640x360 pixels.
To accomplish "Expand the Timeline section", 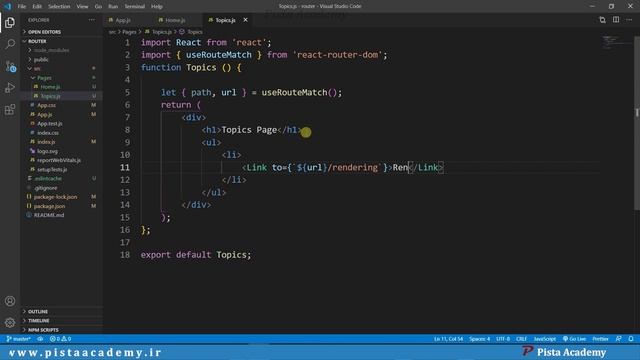I will pyautogui.click(x=61, y=321).
